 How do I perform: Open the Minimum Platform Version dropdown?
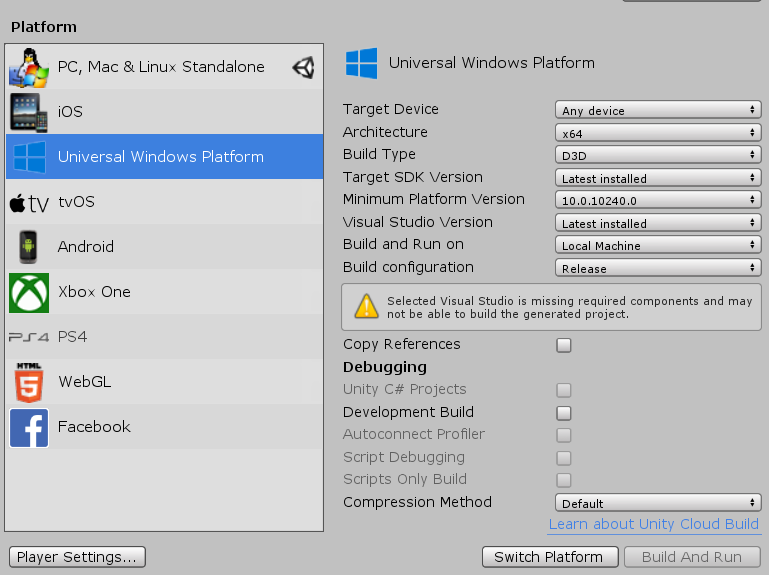658,200
